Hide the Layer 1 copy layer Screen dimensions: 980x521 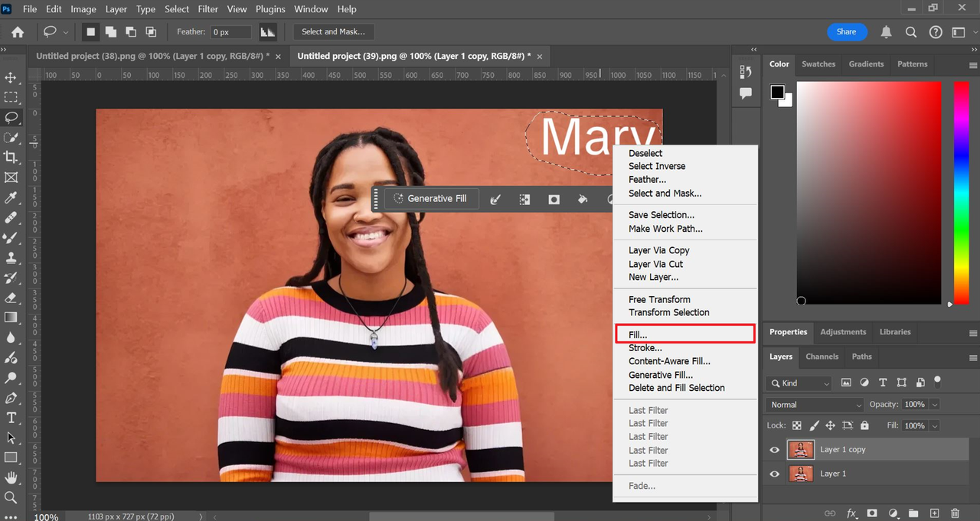[x=775, y=450]
